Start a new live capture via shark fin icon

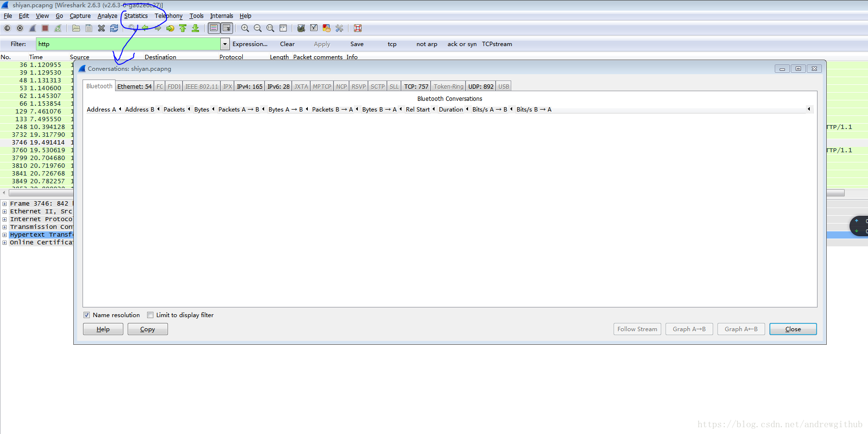[x=33, y=28]
